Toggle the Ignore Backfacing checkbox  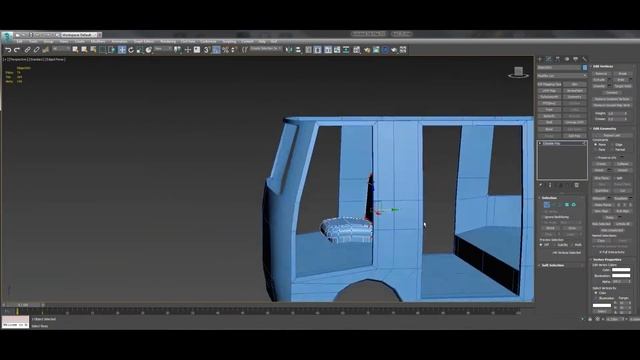[542, 217]
